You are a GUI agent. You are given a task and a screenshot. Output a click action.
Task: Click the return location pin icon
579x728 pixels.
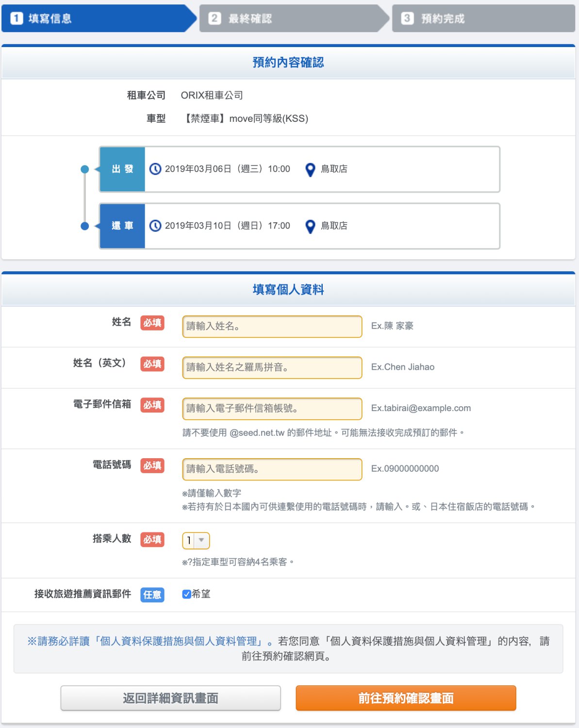[310, 226]
